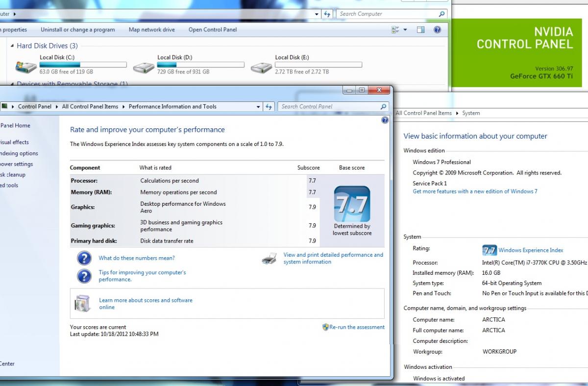Open 'What do these numbers mean?' link

(137, 258)
